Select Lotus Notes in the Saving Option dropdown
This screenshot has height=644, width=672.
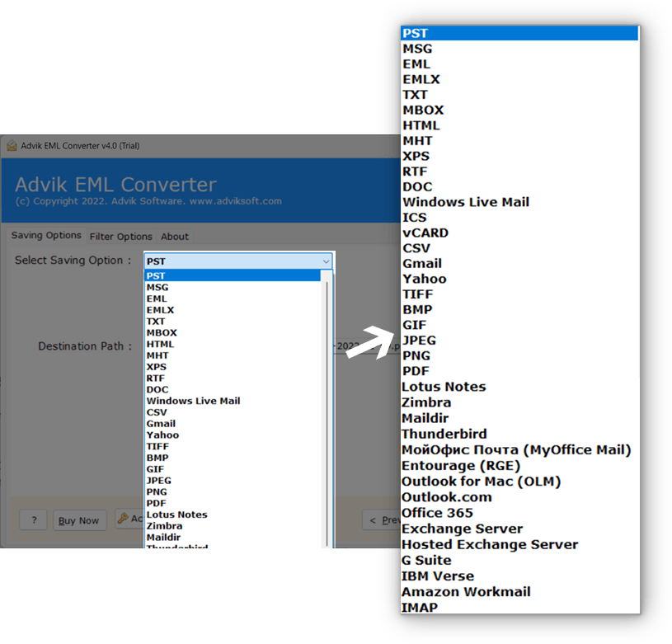click(233, 515)
